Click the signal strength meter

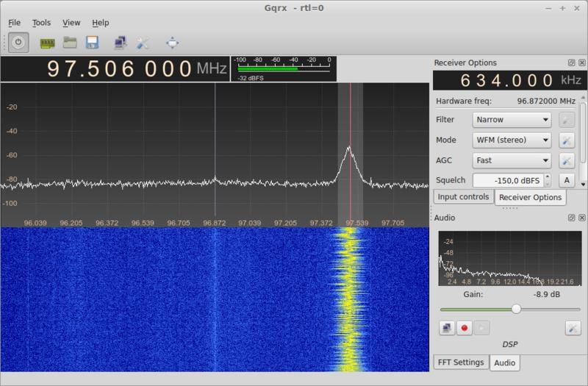[284, 68]
